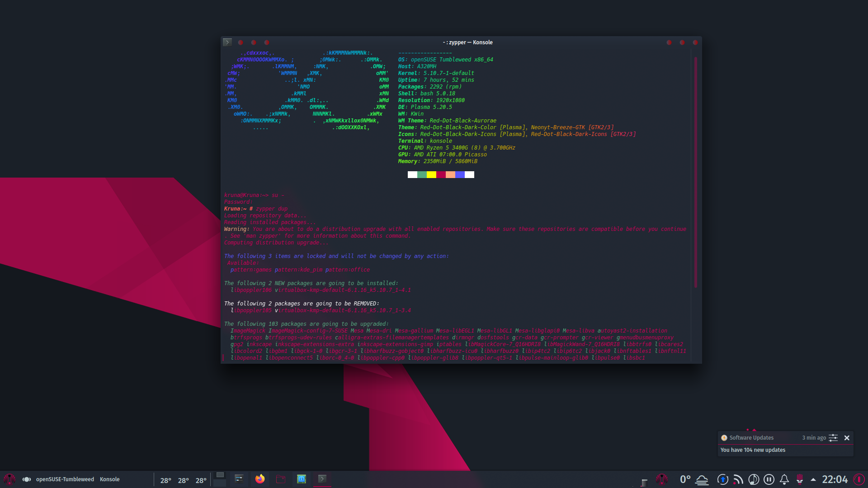Click the green swatch in neofetch palette
The width and height of the screenshot is (868, 488).
(x=422, y=175)
